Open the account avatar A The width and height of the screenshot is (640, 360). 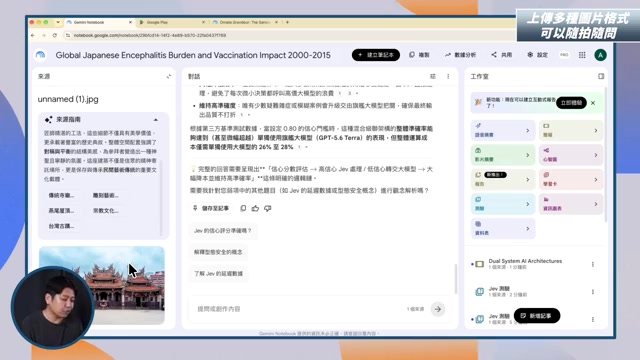click(600, 55)
